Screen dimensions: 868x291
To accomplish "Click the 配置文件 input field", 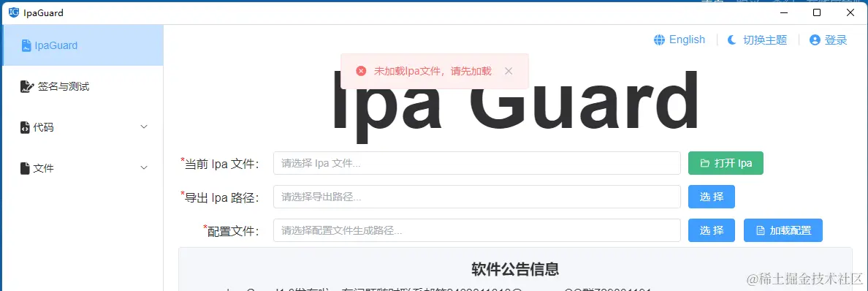I will coord(476,230).
